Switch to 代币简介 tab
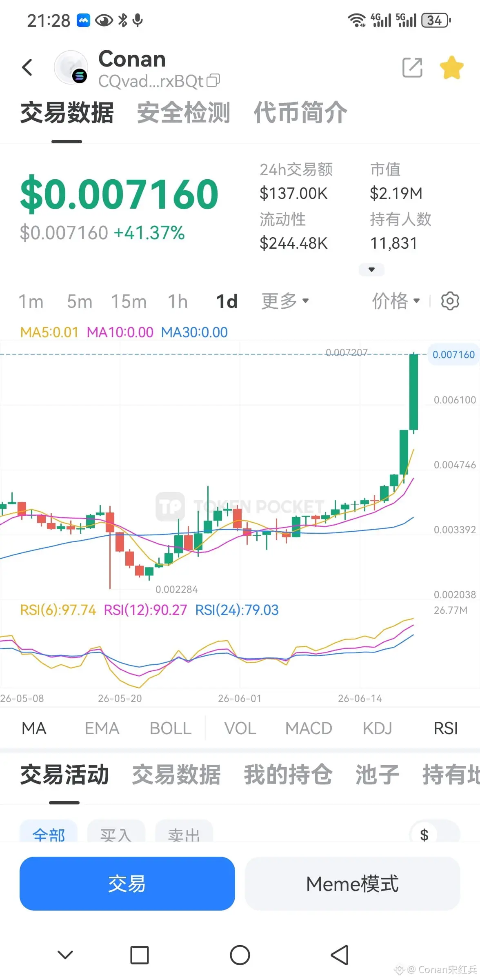Image resolution: width=480 pixels, height=980 pixels. [x=300, y=113]
